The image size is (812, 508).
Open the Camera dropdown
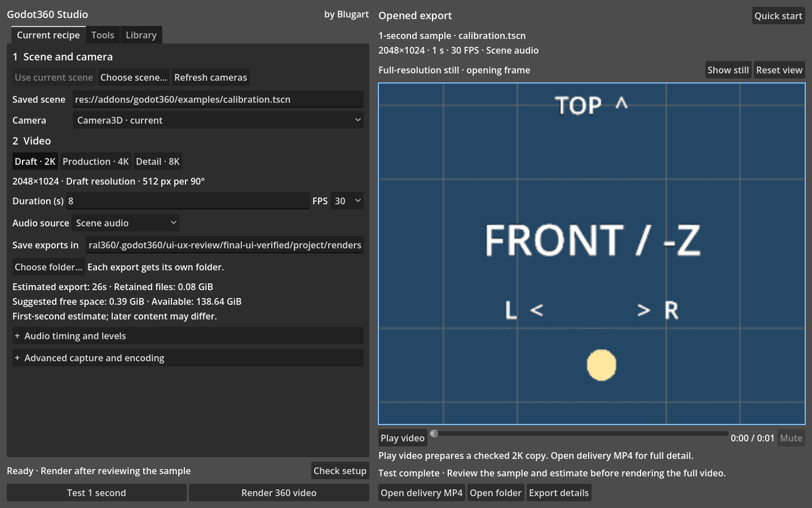pos(218,120)
